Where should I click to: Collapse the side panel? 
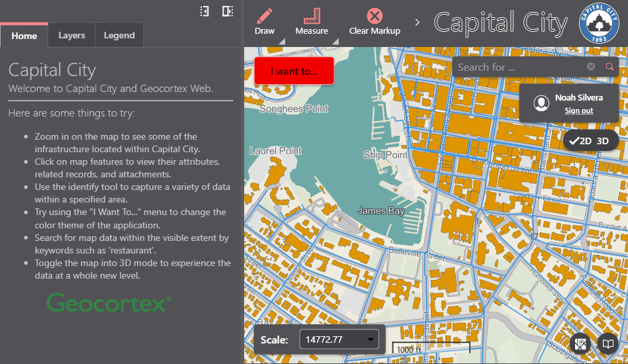coord(204,11)
